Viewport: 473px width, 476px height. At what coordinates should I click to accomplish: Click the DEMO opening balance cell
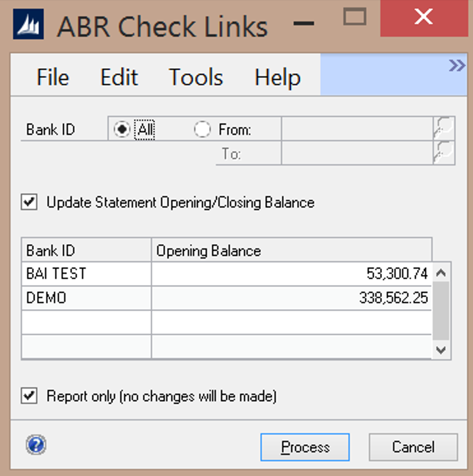pos(291,298)
